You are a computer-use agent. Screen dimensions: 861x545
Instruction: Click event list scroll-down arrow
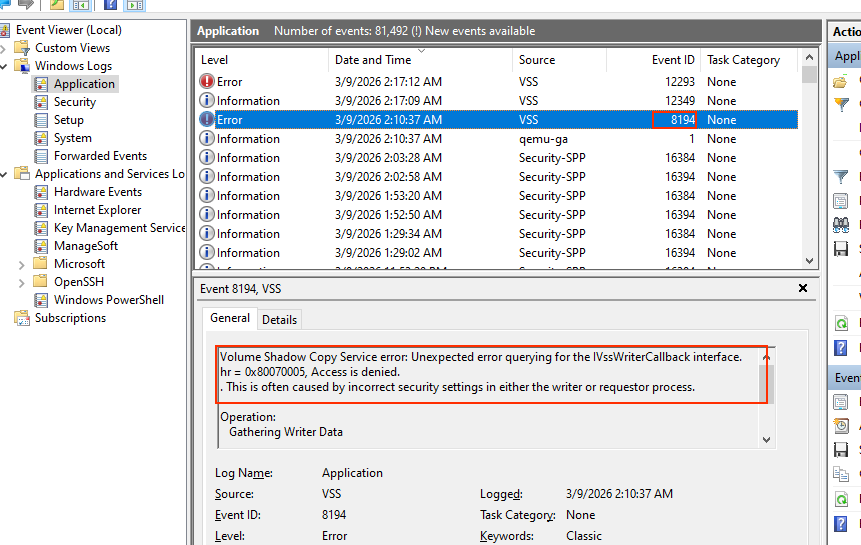(809, 261)
